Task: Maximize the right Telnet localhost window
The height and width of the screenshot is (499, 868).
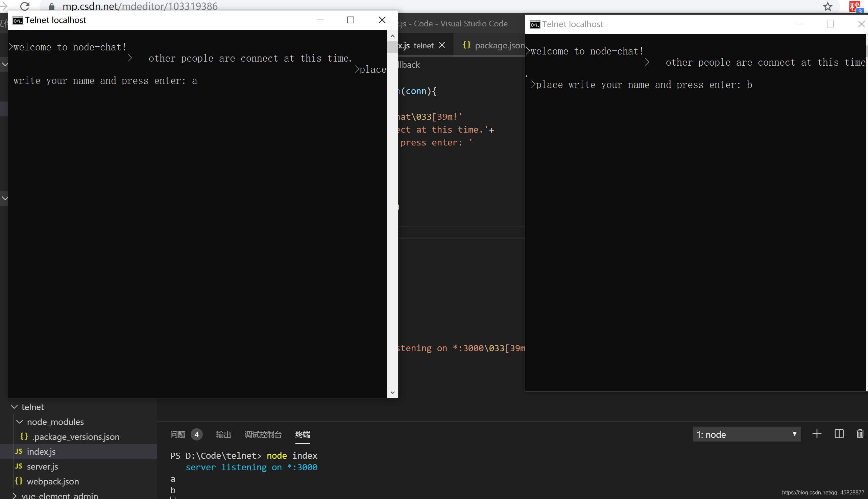Action: click(x=830, y=24)
